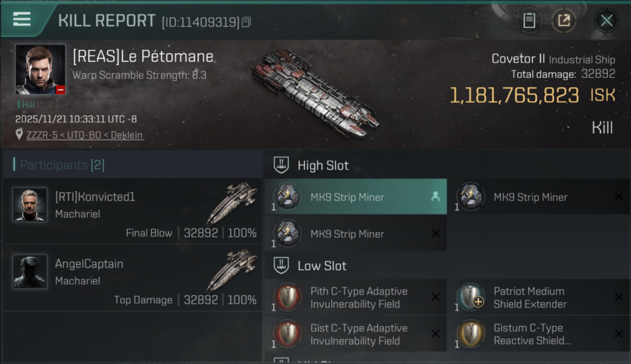631x364 pixels.
Task: Click the Covetor II ship image
Action: point(315,92)
